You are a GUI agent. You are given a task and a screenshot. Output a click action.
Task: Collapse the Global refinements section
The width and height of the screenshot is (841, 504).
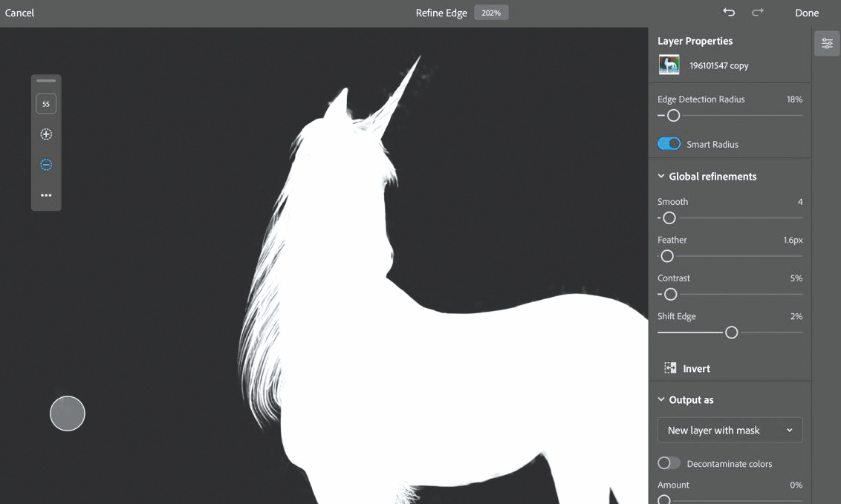(x=661, y=177)
